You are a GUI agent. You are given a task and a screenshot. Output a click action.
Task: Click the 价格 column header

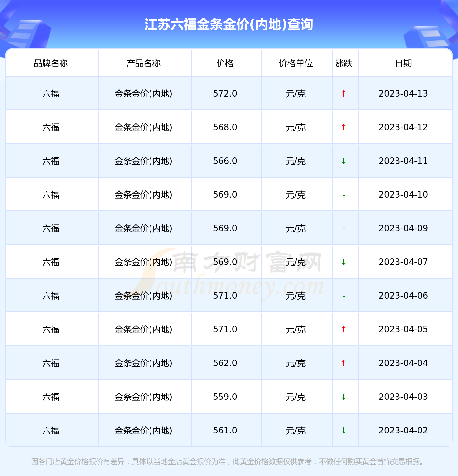(x=225, y=63)
